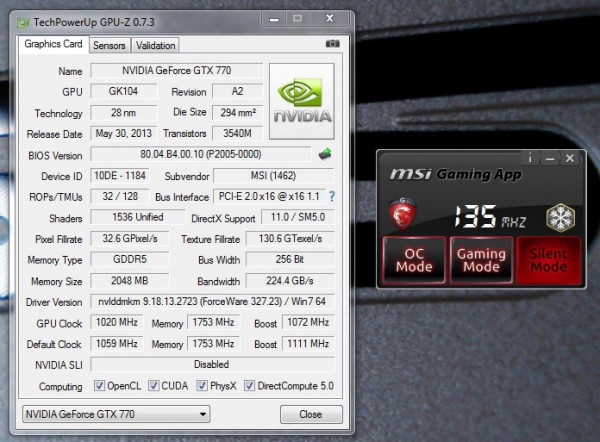The width and height of the screenshot is (600, 442).
Task: Click the Bus Interface question mark
Action: point(332,196)
